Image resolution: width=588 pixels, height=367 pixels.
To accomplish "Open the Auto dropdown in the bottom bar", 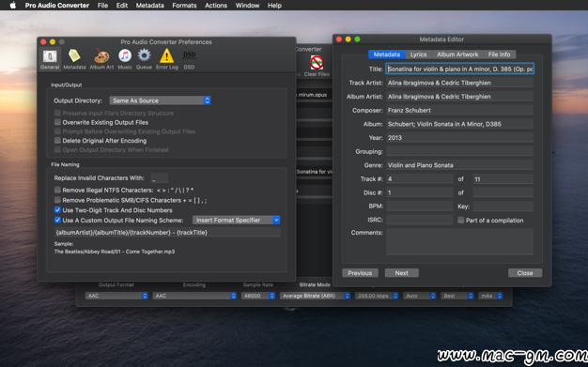I will [420, 296].
